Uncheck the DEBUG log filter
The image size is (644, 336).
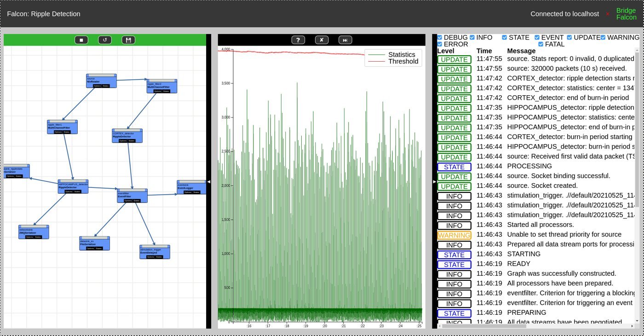[440, 37]
